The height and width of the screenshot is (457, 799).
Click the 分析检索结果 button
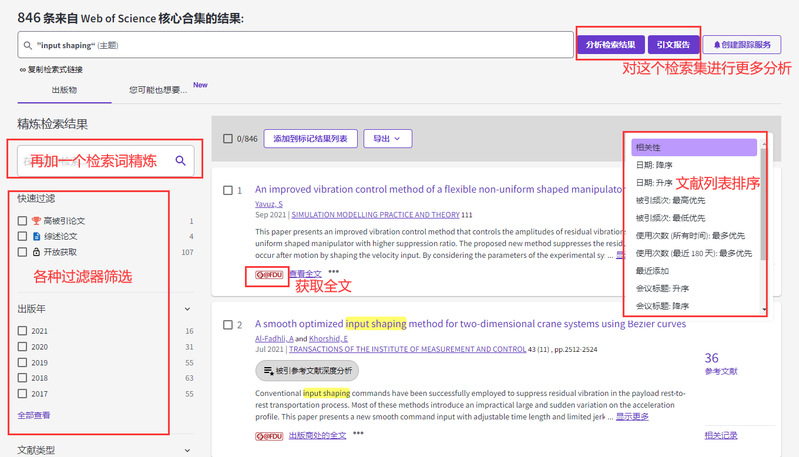pyautogui.click(x=610, y=45)
